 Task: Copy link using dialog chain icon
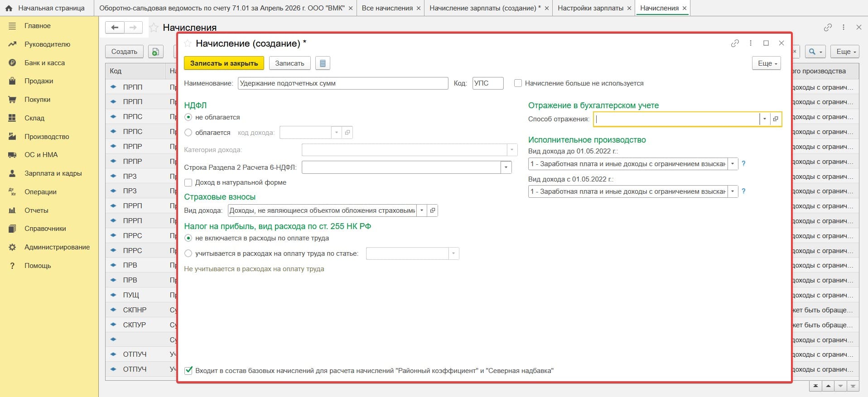point(735,43)
